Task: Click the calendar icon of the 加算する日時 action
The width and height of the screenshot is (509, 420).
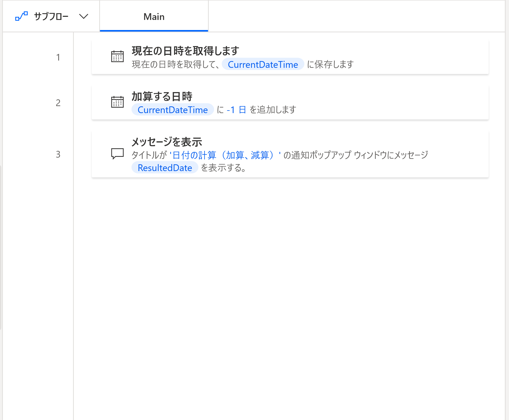Action: click(117, 102)
